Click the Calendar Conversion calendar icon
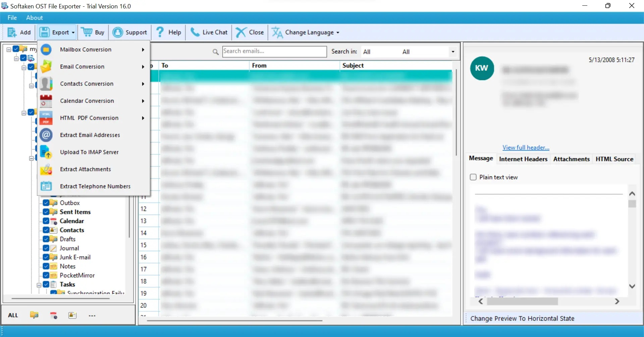Screen dimensions: 644x337 pyautogui.click(x=46, y=101)
